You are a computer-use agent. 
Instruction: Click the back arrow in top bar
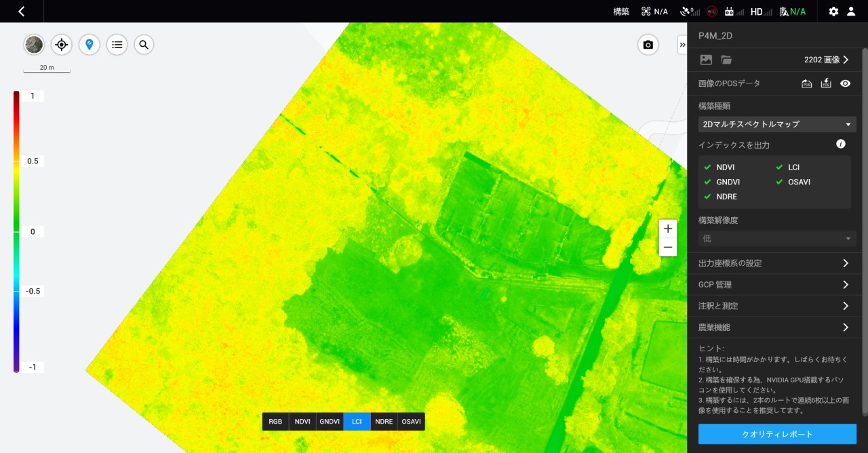(22, 12)
